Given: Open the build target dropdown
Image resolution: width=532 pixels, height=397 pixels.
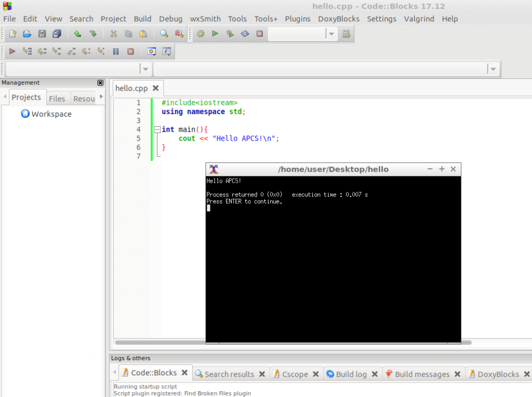Looking at the screenshot, I should 331,34.
